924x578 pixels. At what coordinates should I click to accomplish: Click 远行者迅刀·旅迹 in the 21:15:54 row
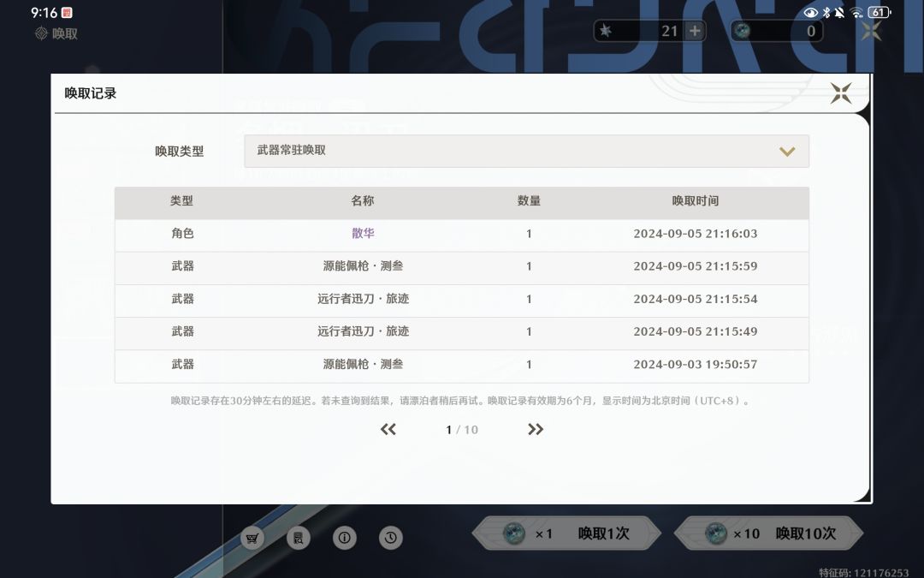(x=363, y=299)
